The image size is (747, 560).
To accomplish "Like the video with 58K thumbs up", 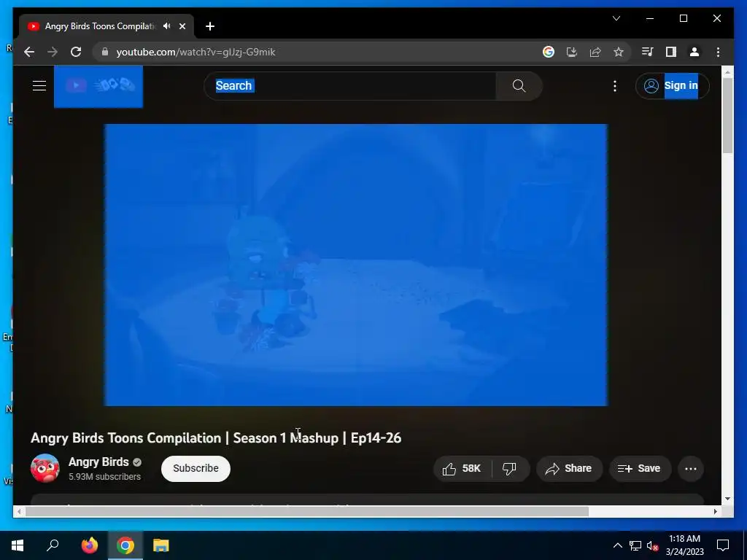I will (462, 469).
